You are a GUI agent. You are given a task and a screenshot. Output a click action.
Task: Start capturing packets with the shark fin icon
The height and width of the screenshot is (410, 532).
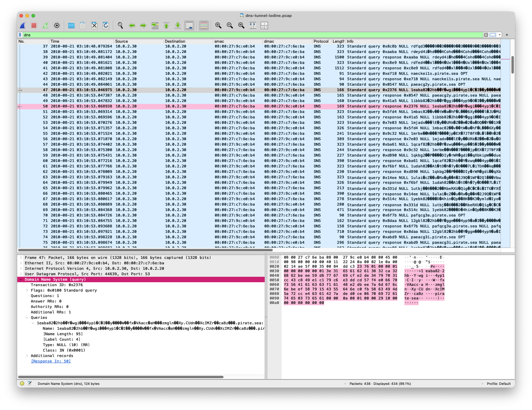23,25
